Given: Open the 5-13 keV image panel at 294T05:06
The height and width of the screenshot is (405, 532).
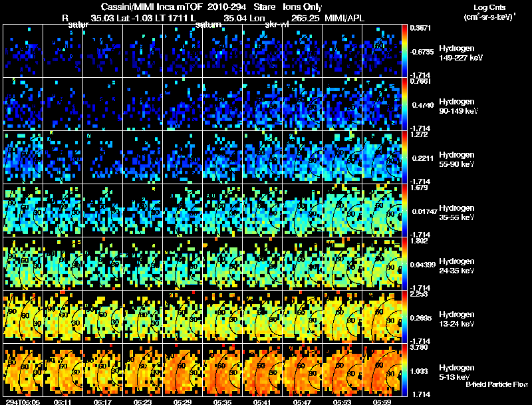Looking at the screenshot, I should pyautogui.click(x=23, y=370).
